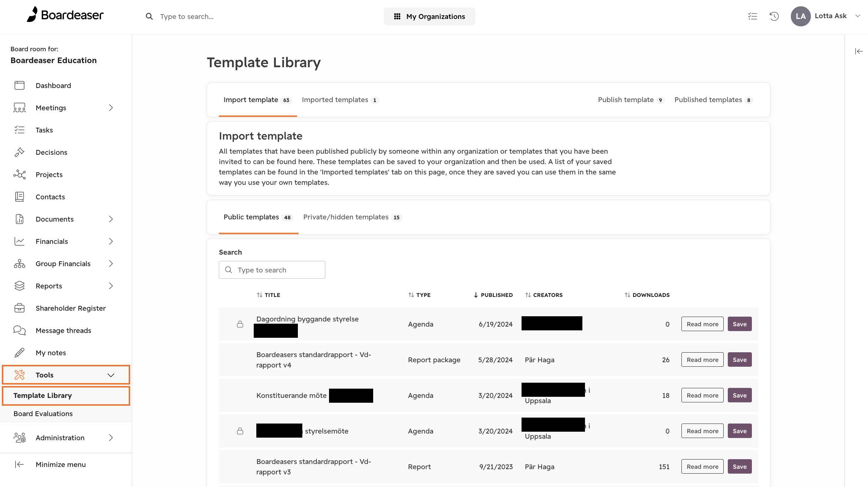Open Template Library in sidebar
868x487 pixels.
[x=66, y=396]
